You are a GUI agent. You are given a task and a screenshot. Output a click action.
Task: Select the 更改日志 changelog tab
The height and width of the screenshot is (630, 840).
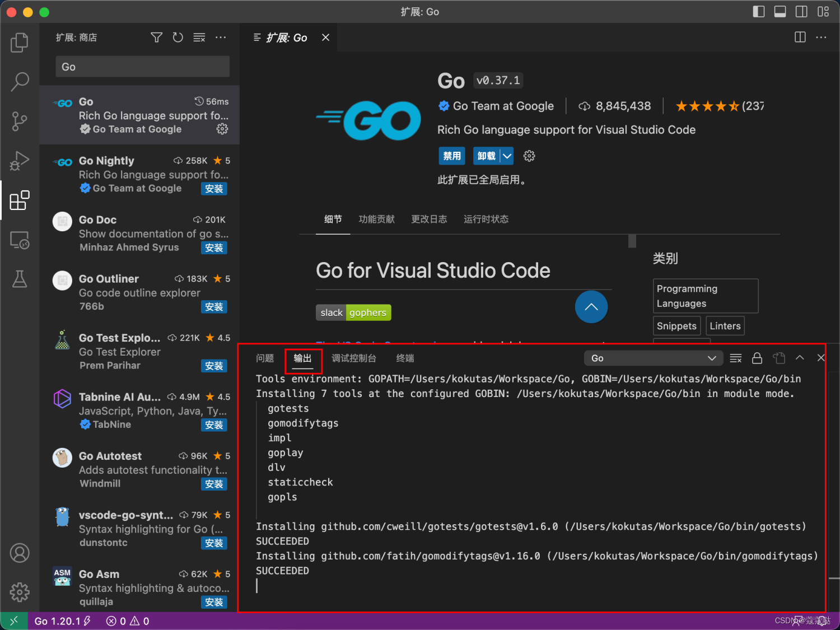coord(429,219)
